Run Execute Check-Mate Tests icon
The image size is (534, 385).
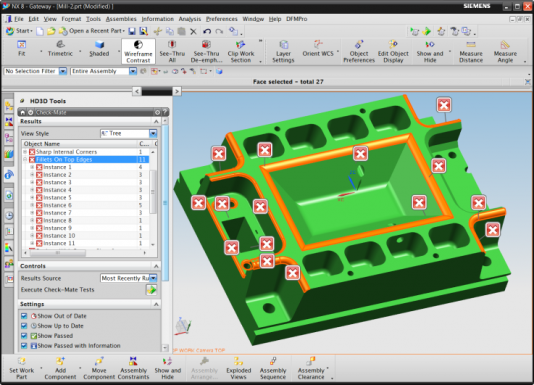coord(152,290)
